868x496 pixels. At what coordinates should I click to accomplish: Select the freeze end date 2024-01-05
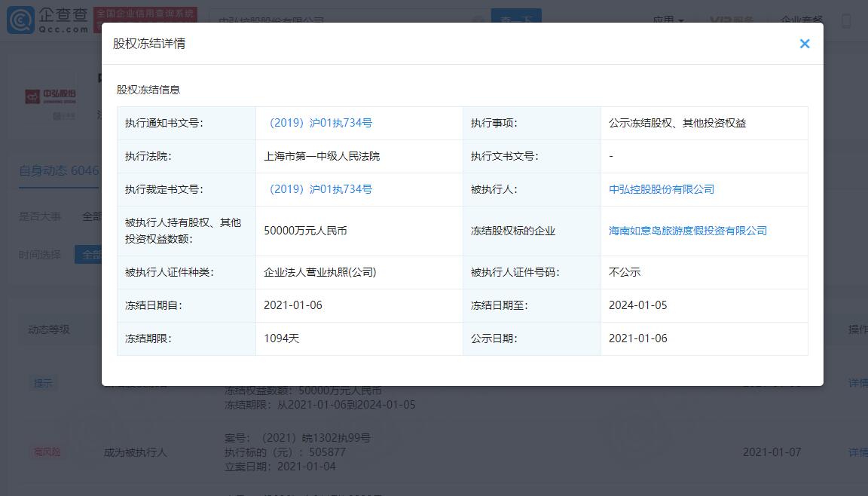coord(637,305)
